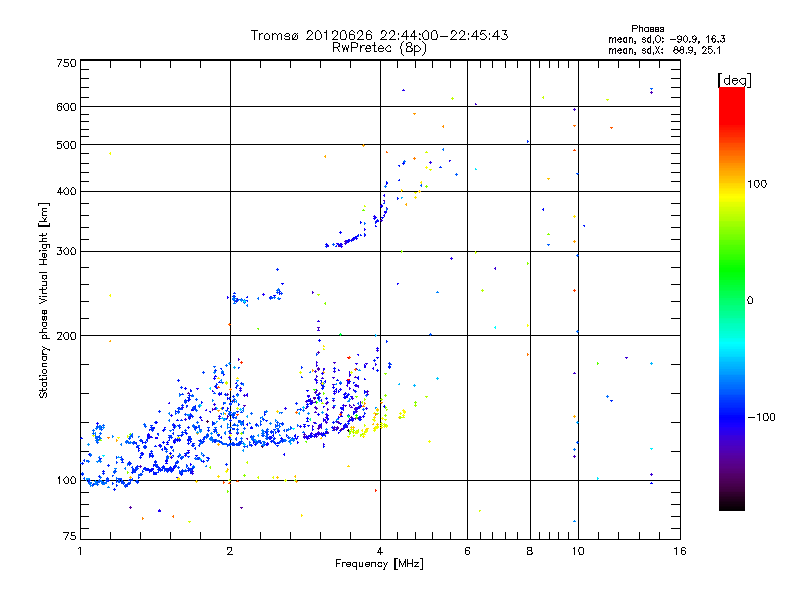Click the y-axis tick label '750'
800x600 pixels.
pyautogui.click(x=67, y=63)
